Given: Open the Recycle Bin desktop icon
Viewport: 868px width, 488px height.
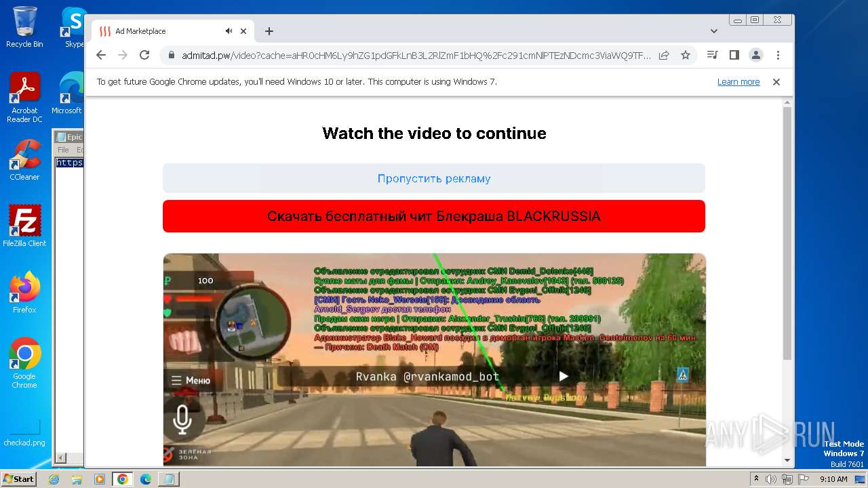Looking at the screenshot, I should tap(24, 27).
